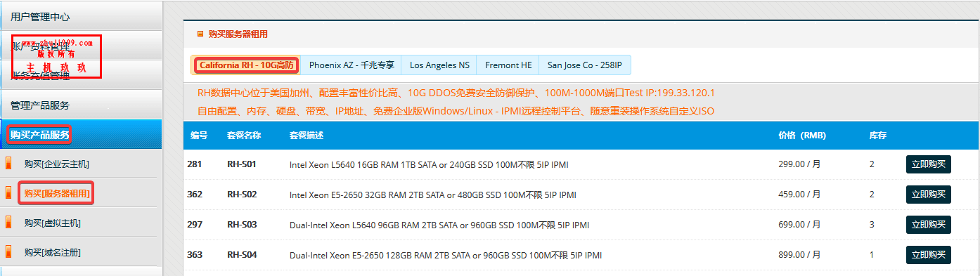Select package number 281
The image size is (980, 276).
(194, 164)
